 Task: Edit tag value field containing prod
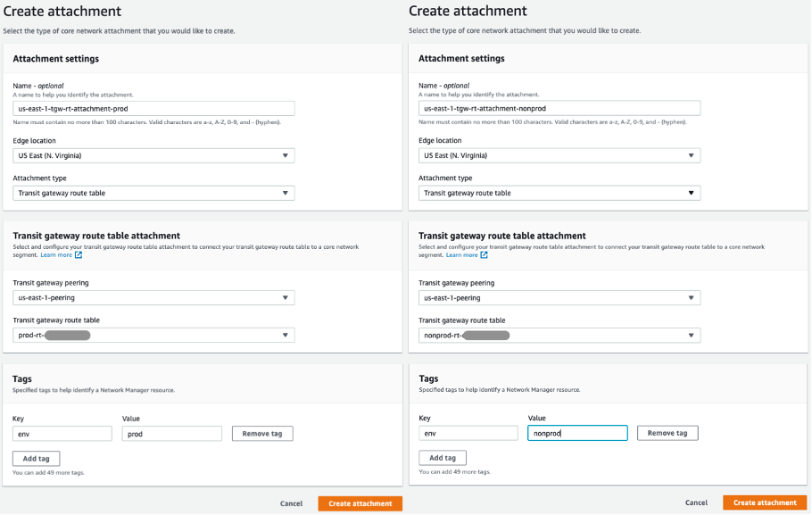click(x=171, y=434)
